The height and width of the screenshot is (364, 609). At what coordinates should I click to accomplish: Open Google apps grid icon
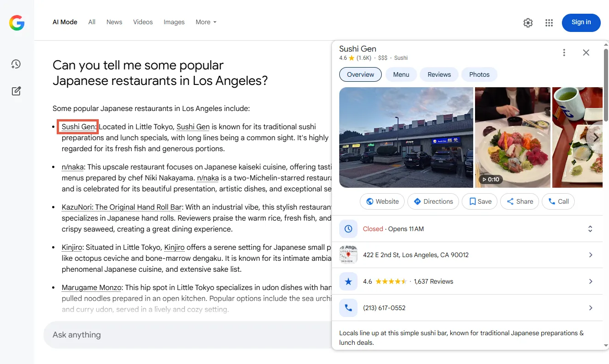tap(549, 22)
